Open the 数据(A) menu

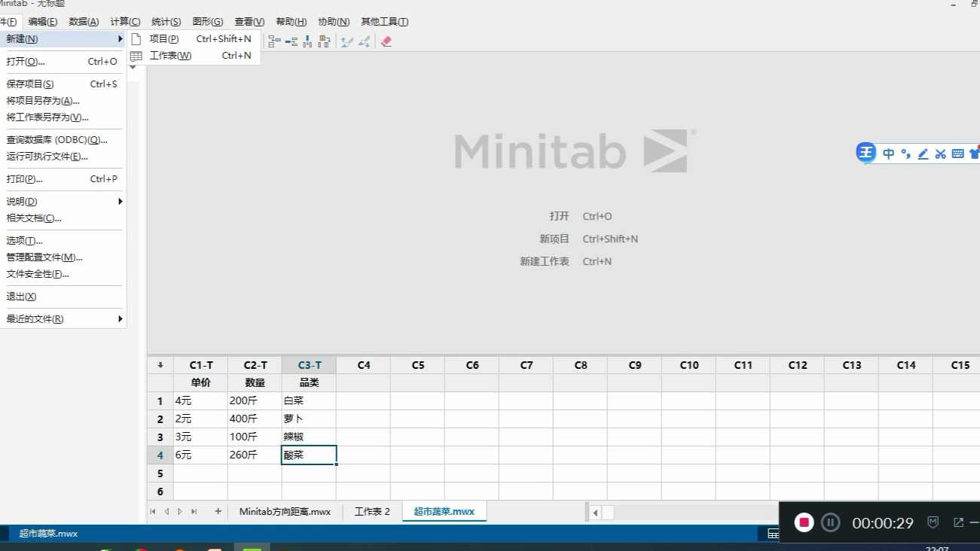(84, 22)
